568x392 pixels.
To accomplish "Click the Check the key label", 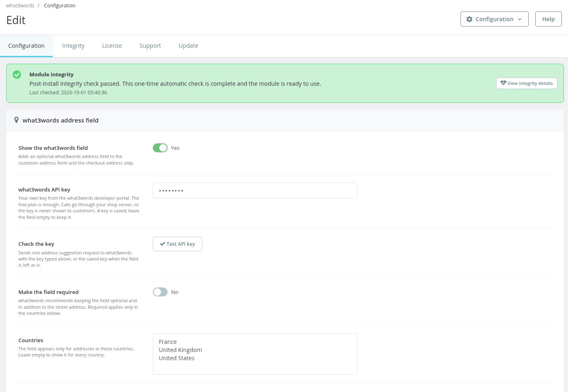I will click(36, 244).
